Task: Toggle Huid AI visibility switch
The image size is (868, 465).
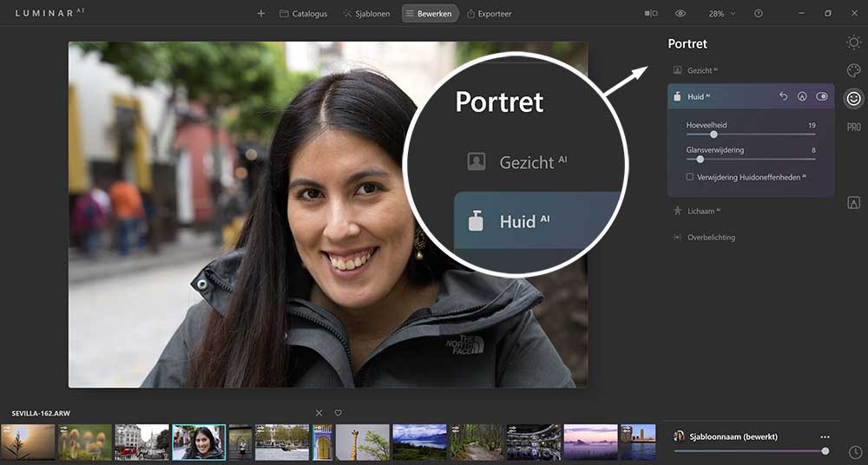Action: click(x=822, y=96)
